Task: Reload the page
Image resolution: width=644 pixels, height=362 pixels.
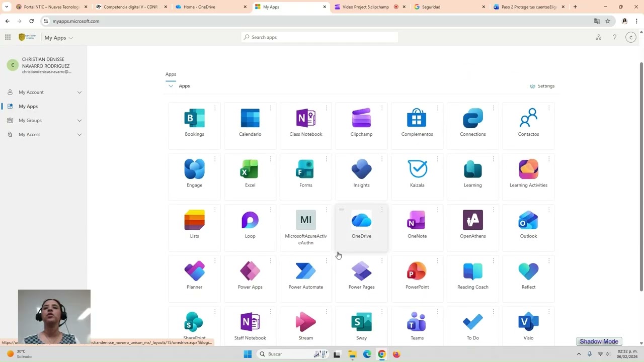Action: point(31,21)
